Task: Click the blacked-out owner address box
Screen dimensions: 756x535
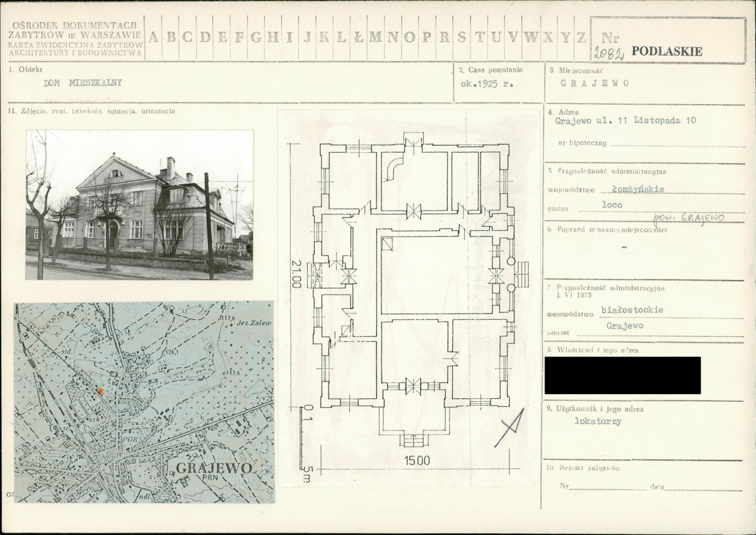Action: [x=622, y=375]
